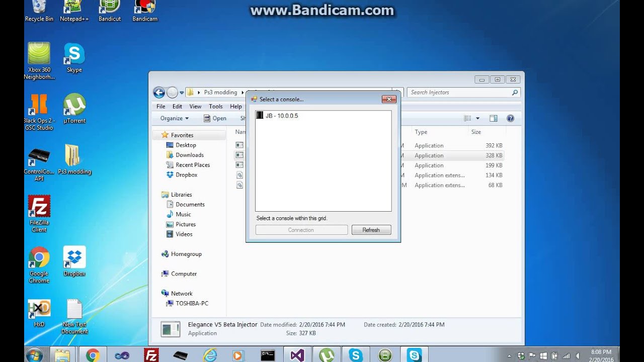Screen dimensions: 644x362
Task: Click the search magnifier icon in Explorer
Action: coord(515,93)
